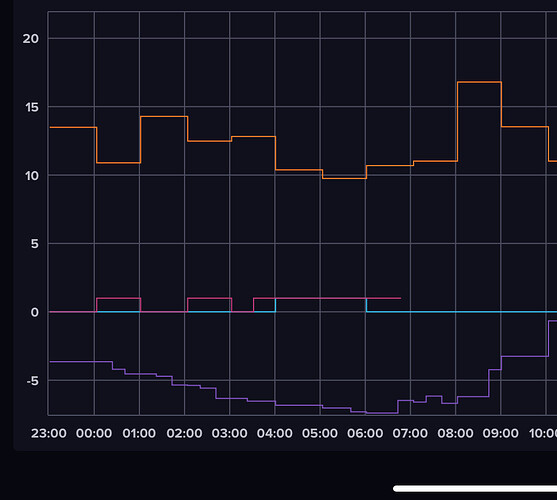Click the cyan line at 08:00
The image size is (557, 500).
456,312
